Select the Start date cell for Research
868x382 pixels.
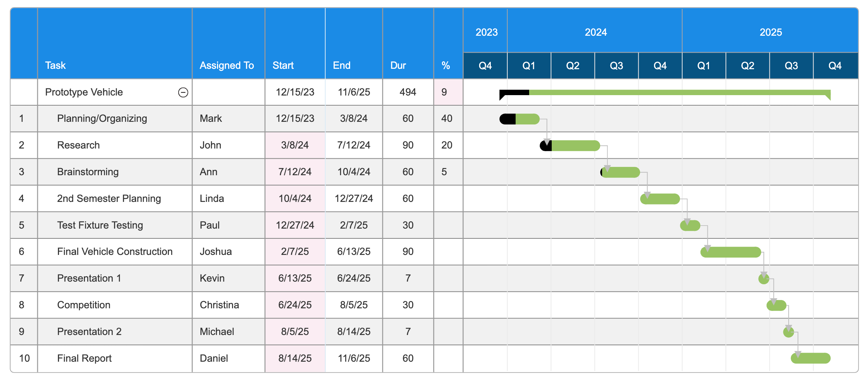(295, 145)
